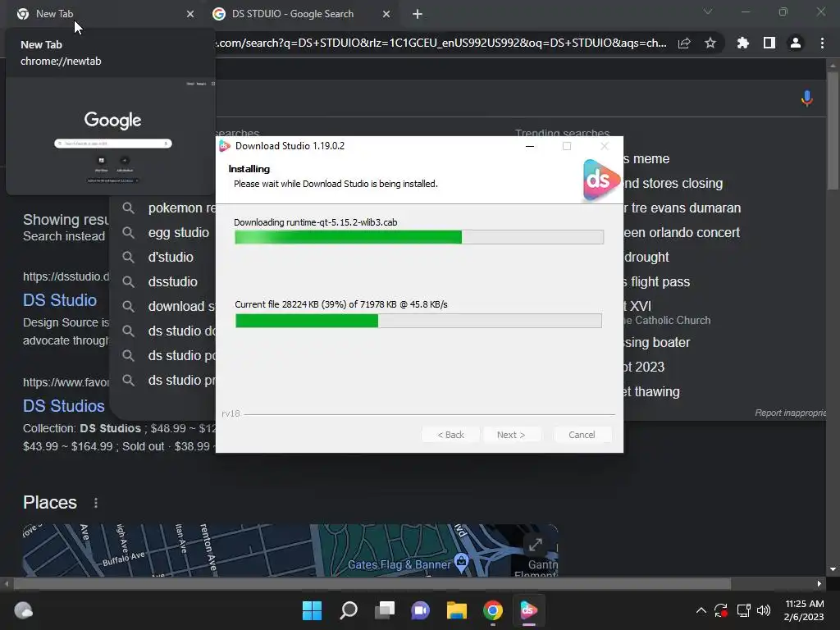Screen dimensions: 840x630
Task: Click the share page icon in address bar
Action: click(684, 43)
